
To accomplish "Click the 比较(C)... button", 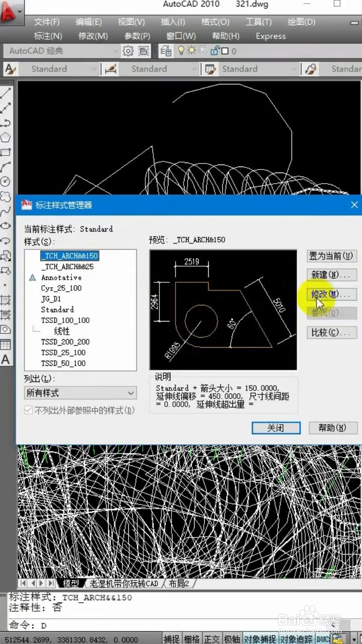I will pyautogui.click(x=332, y=333).
